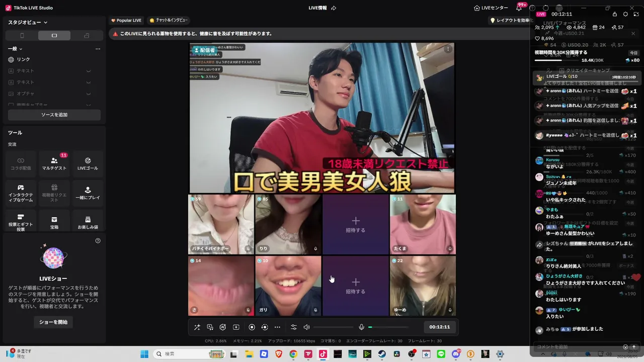
Task: Open the chat overlay settings gear
Action: pos(625,14)
